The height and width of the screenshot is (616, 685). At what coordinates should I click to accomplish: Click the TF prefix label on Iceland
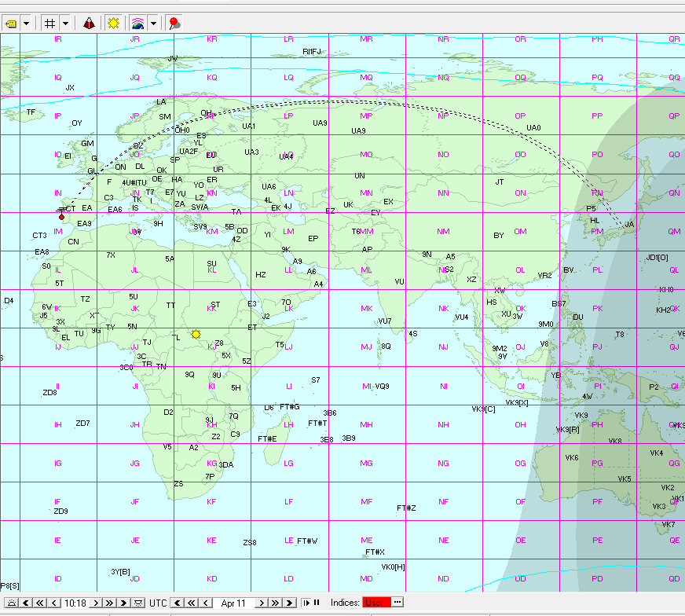click(x=31, y=112)
